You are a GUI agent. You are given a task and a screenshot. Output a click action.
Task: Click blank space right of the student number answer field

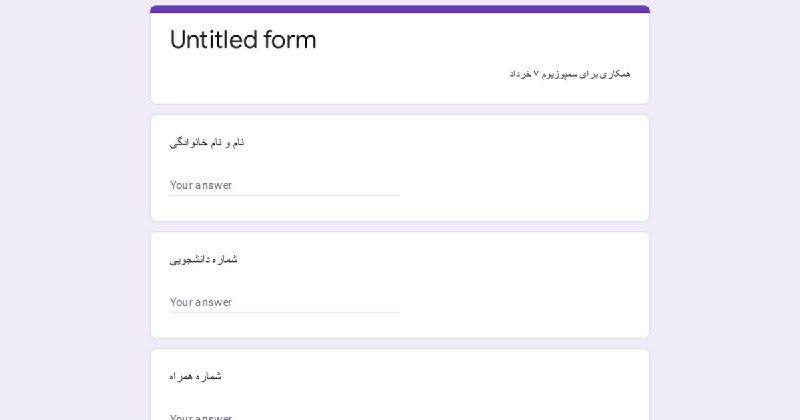point(520,302)
